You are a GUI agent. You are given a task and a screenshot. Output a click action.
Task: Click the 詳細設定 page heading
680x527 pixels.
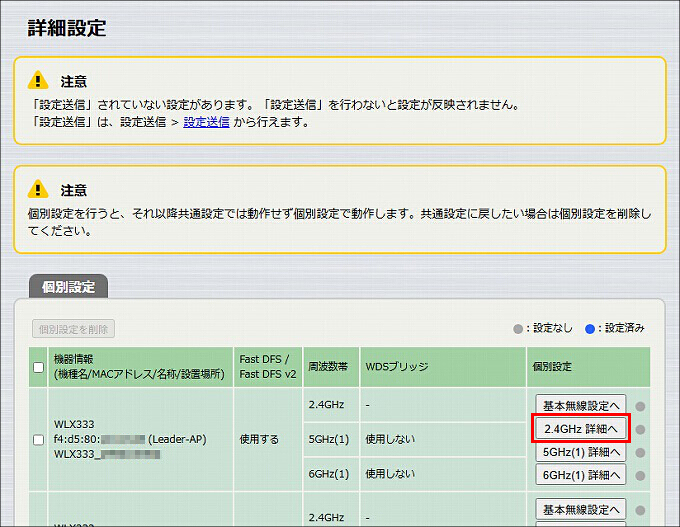(67, 28)
